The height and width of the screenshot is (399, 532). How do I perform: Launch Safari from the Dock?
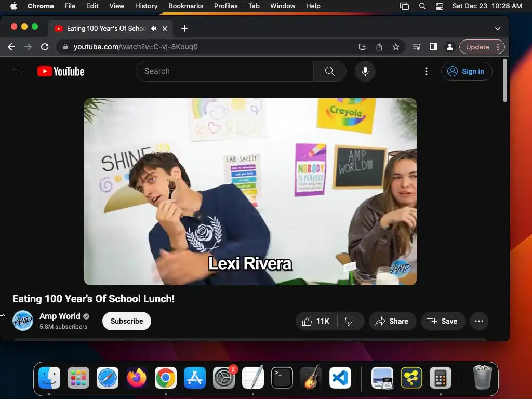click(108, 378)
